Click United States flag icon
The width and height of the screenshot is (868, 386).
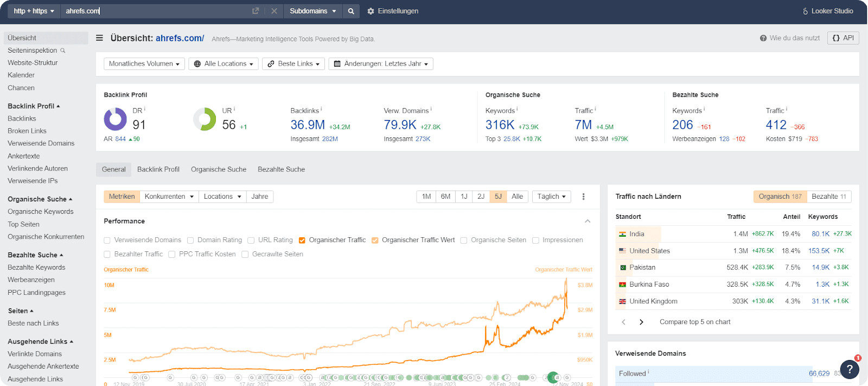[x=622, y=251]
